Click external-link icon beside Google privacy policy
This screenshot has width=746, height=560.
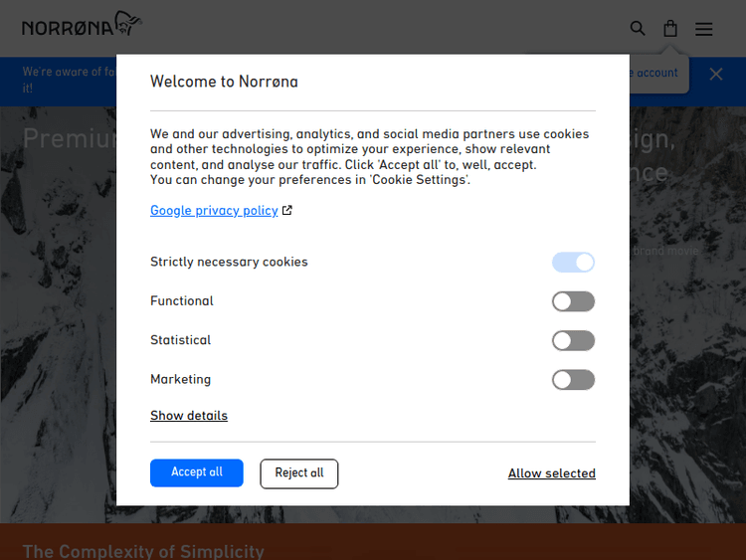(x=287, y=211)
